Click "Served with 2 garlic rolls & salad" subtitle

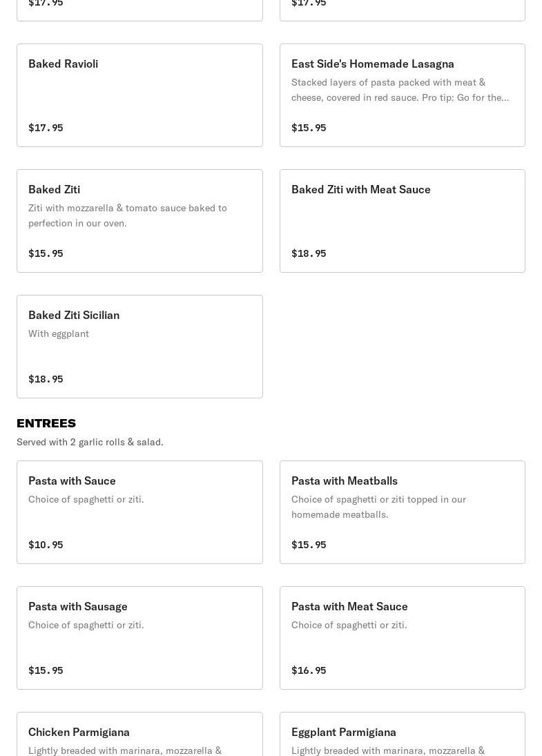[x=90, y=442]
